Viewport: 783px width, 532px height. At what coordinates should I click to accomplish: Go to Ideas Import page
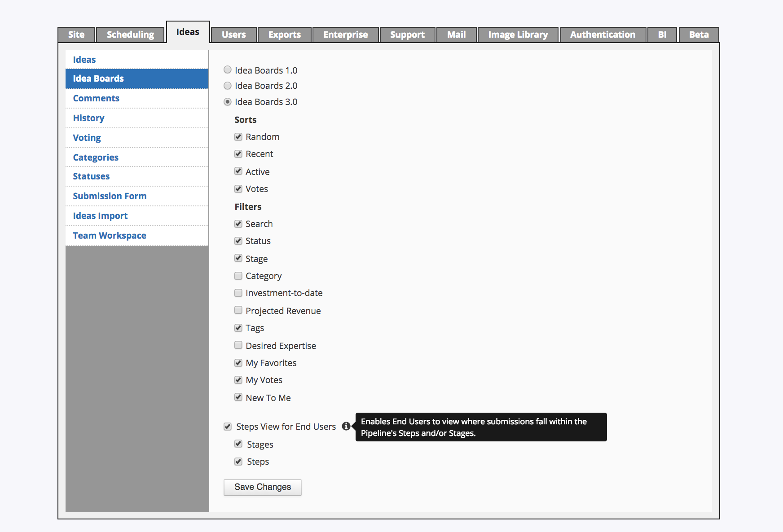click(137, 216)
